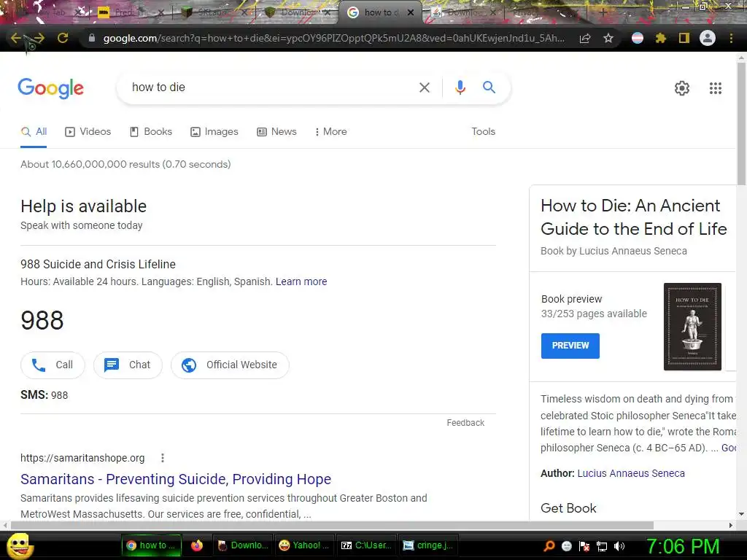Switch to the Pred browser tab
The width and height of the screenshot is (747, 560).
click(130, 13)
